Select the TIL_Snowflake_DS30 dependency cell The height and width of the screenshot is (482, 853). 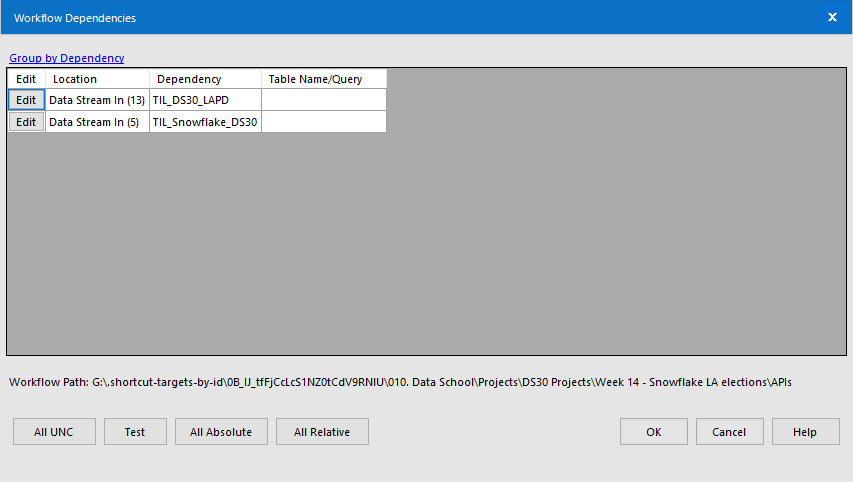(206, 122)
